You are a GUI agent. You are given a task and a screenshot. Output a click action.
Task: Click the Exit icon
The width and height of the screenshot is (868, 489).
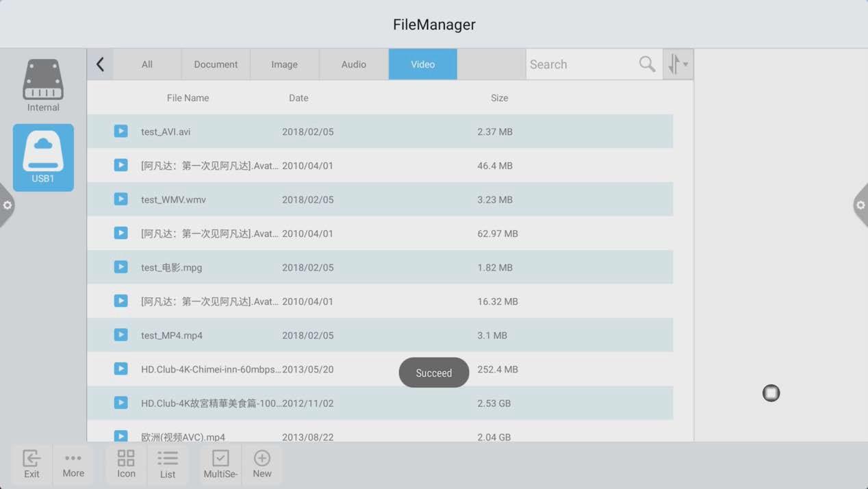(x=31, y=464)
